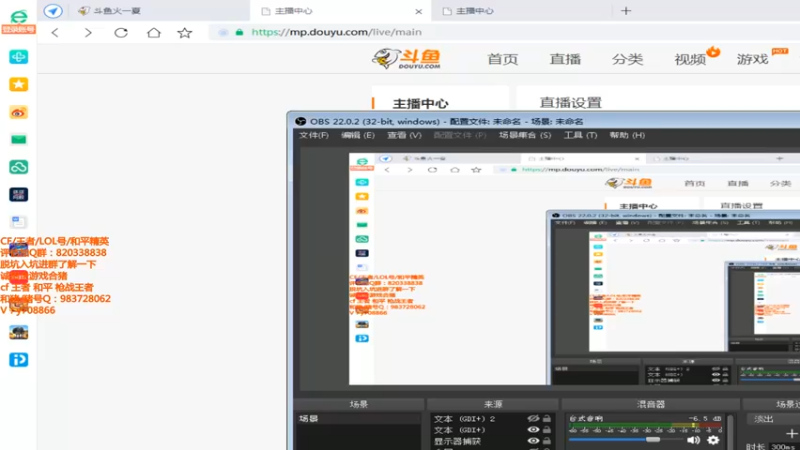Toggle the lock on 显示器捕获
Viewport: 800px width, 450px height.
tap(547, 441)
